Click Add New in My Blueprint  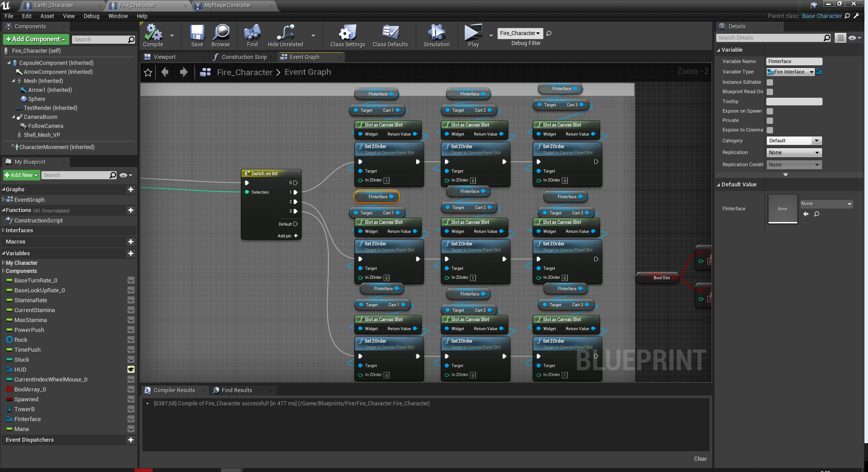pyautogui.click(x=22, y=175)
